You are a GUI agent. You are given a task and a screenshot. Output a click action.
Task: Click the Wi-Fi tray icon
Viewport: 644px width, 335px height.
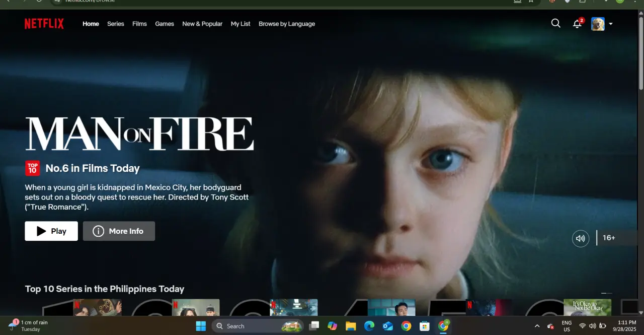583,326
